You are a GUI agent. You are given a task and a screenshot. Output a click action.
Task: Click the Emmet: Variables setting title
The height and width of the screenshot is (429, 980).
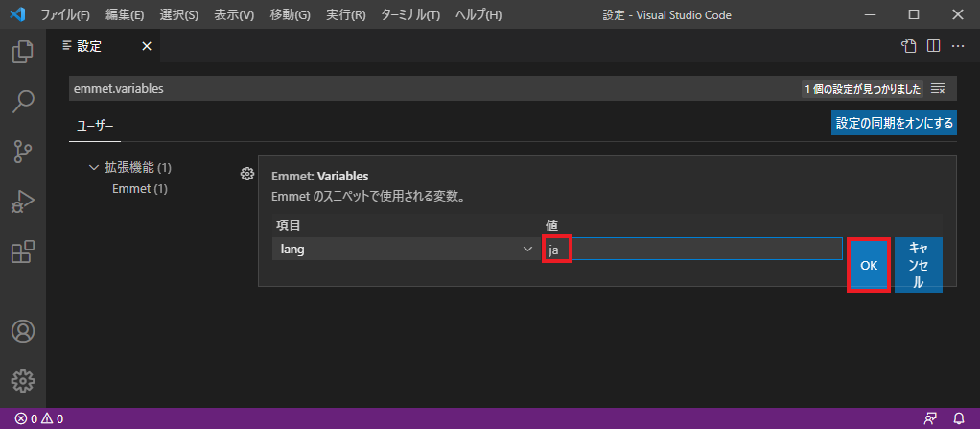319,176
